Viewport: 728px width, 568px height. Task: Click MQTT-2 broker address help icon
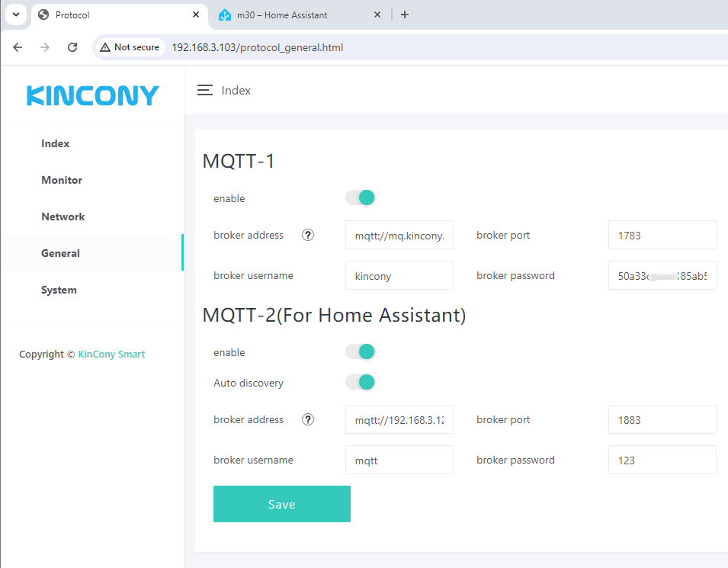pos(308,419)
